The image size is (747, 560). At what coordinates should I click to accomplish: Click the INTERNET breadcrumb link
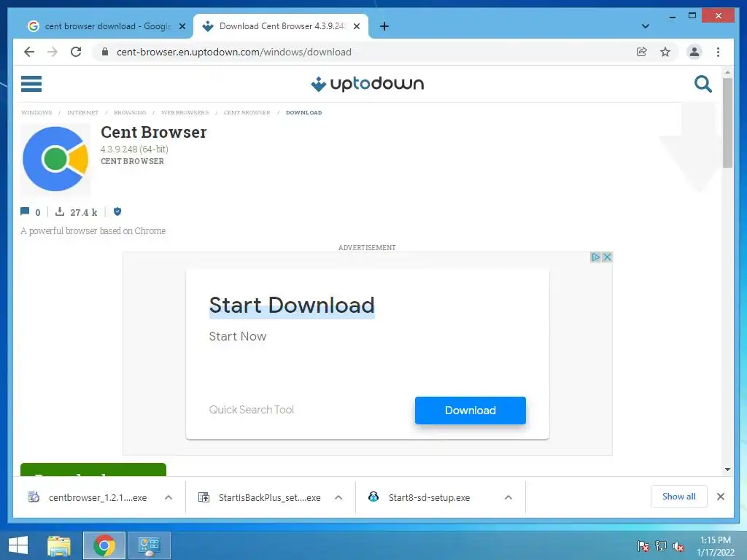82,113
